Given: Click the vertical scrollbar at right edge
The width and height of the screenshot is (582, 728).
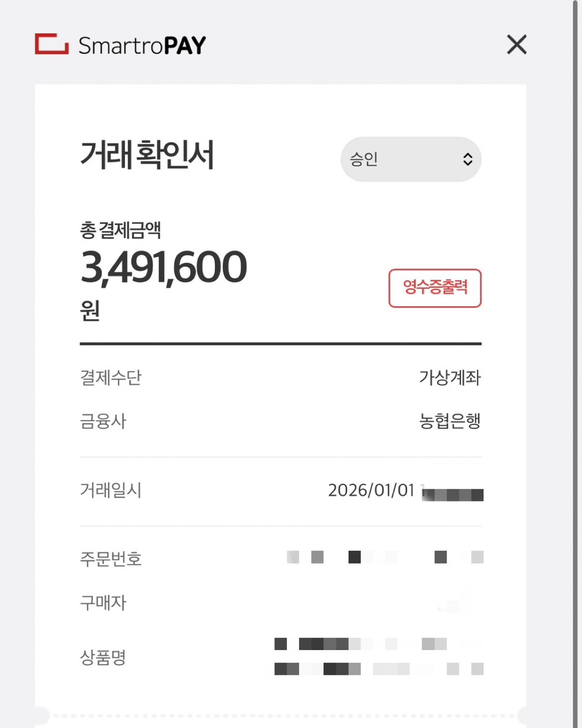Looking at the screenshot, I should click(x=576, y=364).
